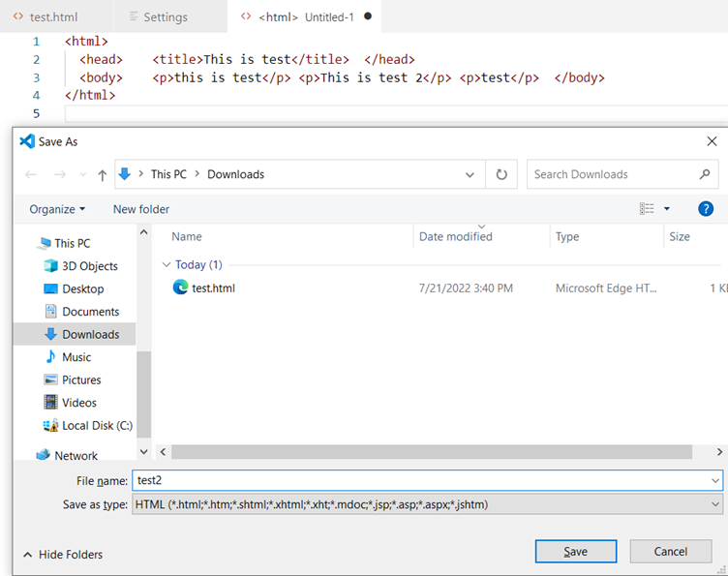Select Local Disk (C:) in navigation tree

pos(98,426)
